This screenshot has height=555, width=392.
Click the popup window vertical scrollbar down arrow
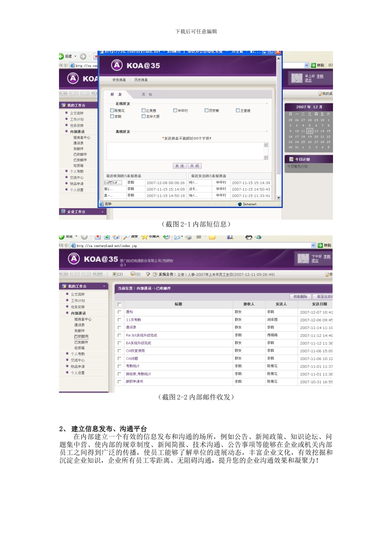point(279,198)
